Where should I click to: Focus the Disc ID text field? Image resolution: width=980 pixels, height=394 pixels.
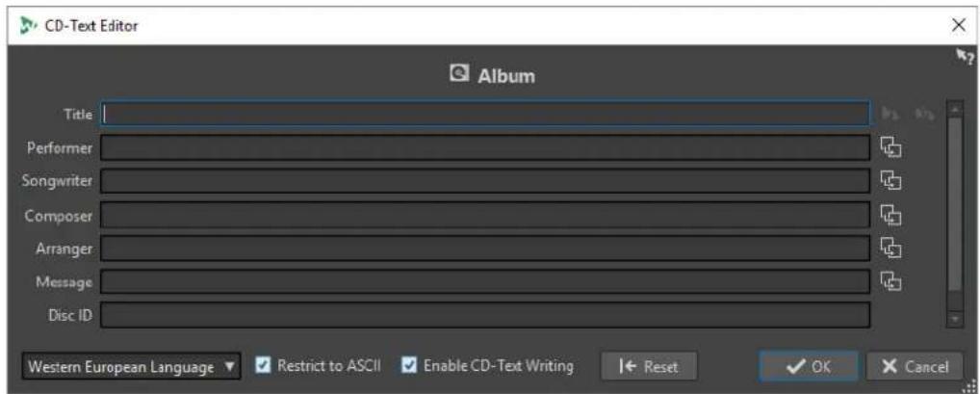click(x=485, y=315)
